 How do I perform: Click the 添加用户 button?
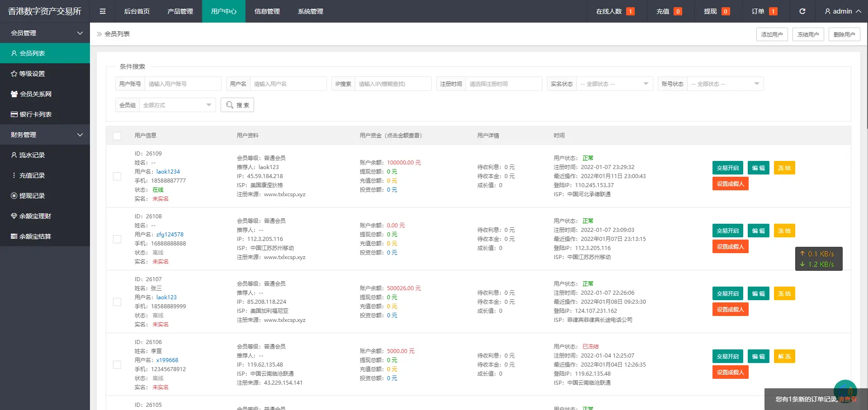[772, 34]
